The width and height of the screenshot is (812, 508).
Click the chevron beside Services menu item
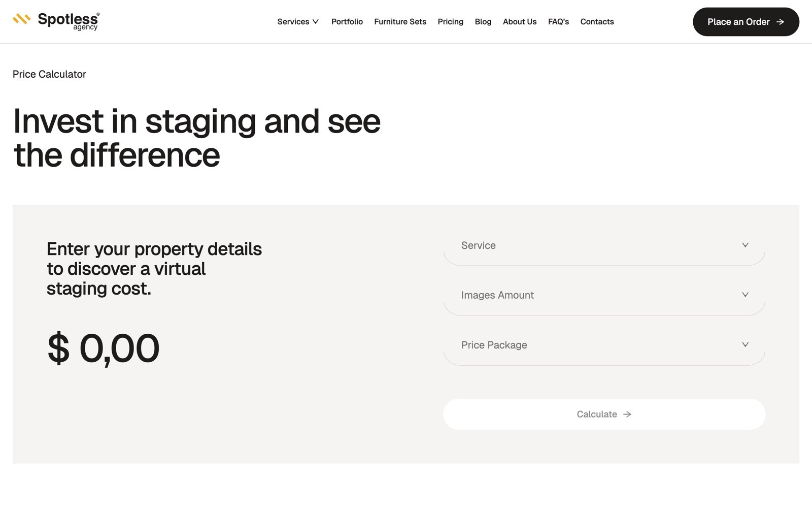point(316,22)
